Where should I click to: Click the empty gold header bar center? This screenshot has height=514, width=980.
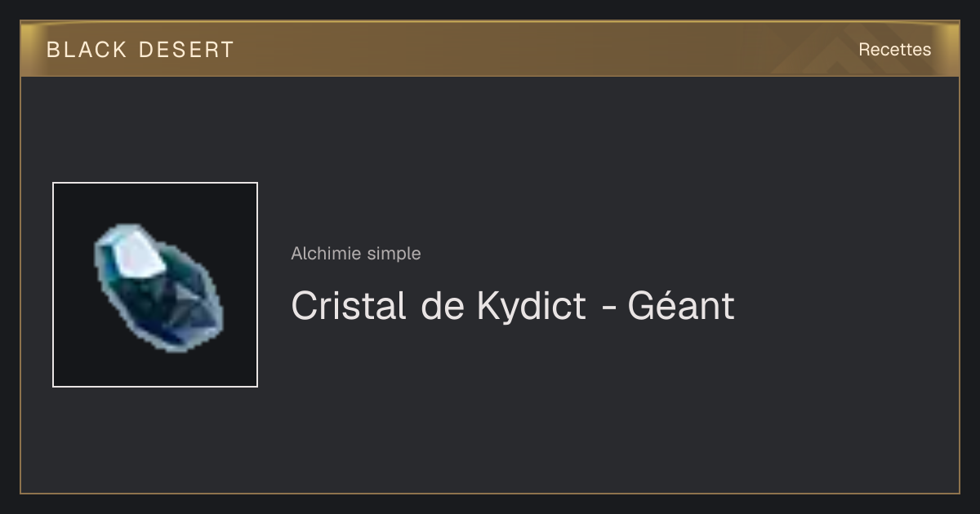pos(490,49)
